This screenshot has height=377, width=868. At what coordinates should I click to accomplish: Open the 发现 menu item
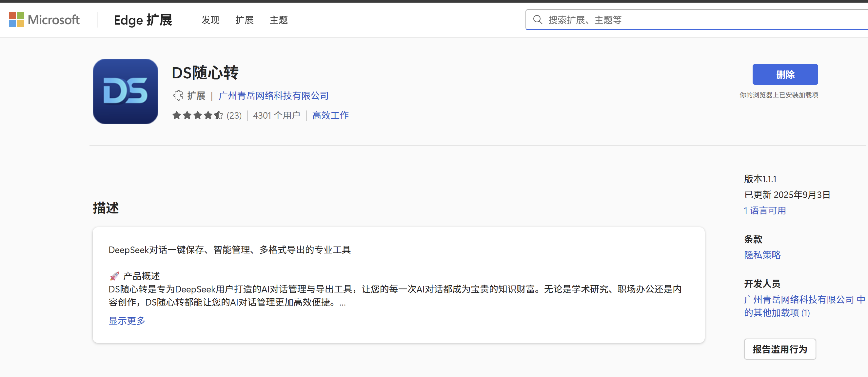210,20
